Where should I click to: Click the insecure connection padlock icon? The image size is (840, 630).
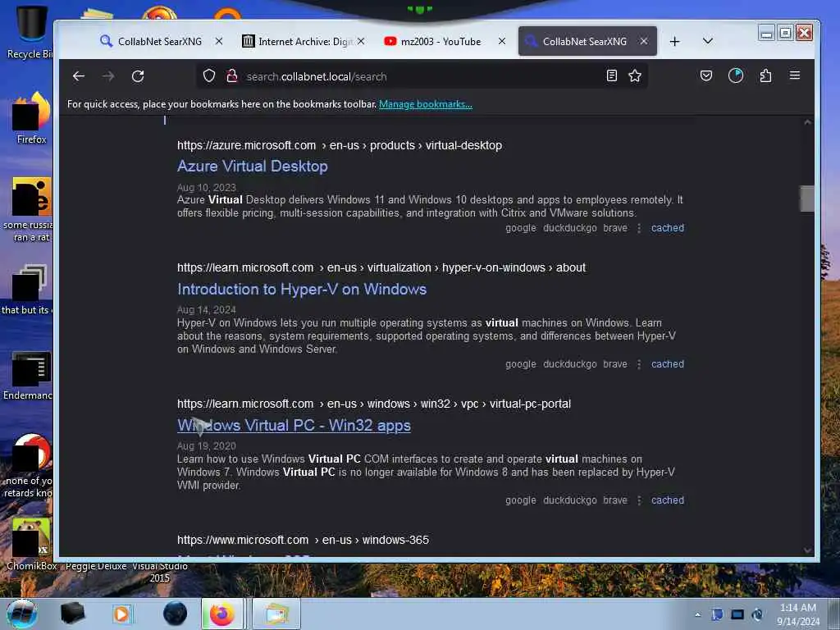[232, 76]
